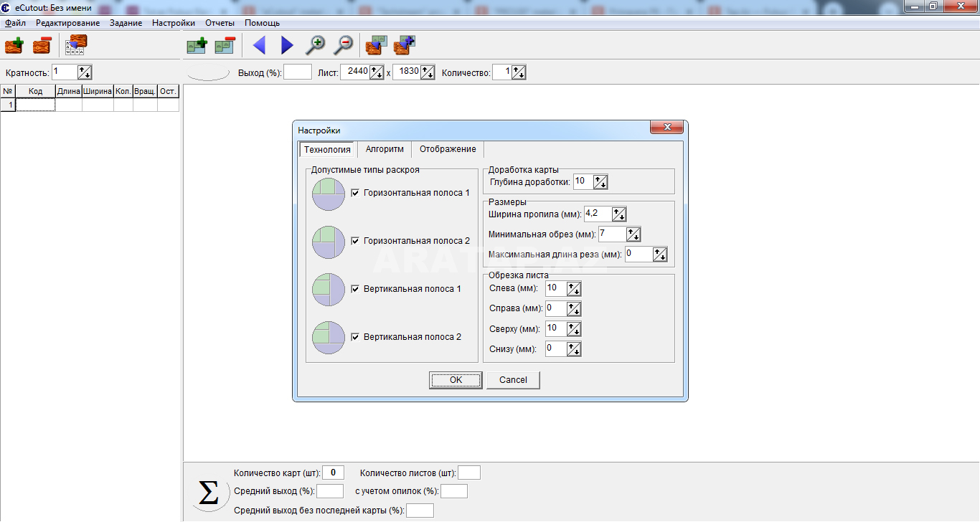Switch to the Технология tab
Viewport: 980px width, 522px height.
(x=327, y=149)
